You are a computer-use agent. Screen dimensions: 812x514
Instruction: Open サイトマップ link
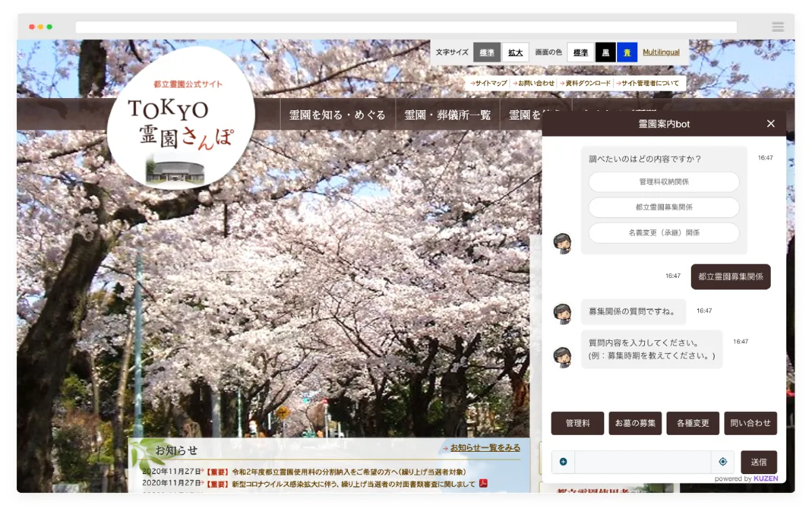click(x=489, y=83)
